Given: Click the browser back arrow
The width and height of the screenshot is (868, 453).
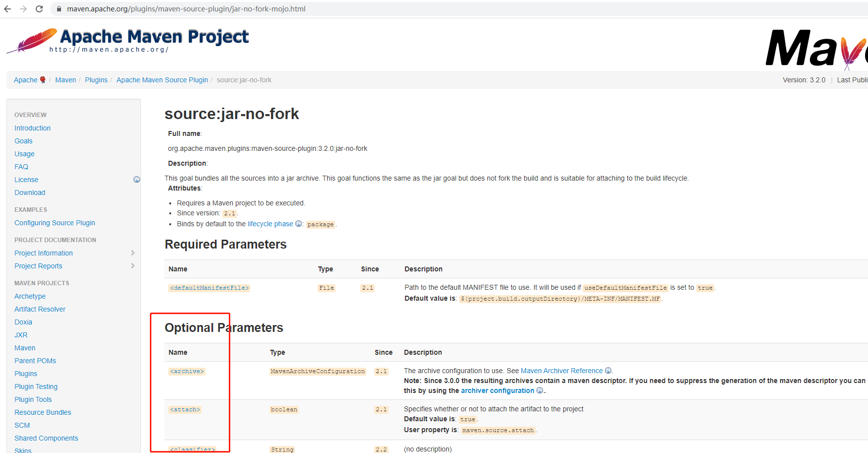Looking at the screenshot, I should coord(7,9).
